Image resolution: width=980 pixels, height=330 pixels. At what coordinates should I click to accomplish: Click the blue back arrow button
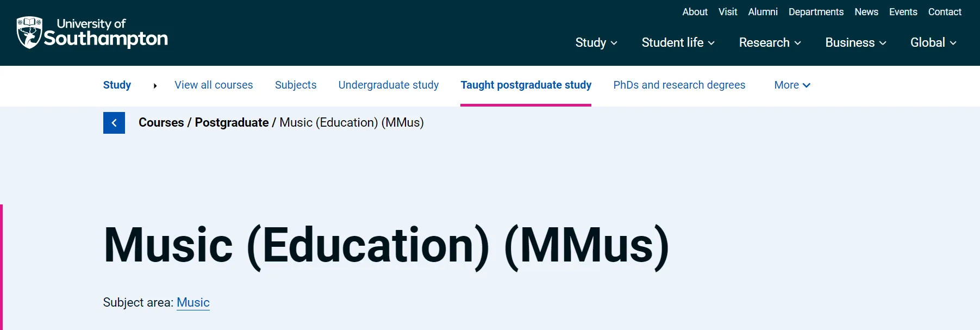click(x=114, y=123)
